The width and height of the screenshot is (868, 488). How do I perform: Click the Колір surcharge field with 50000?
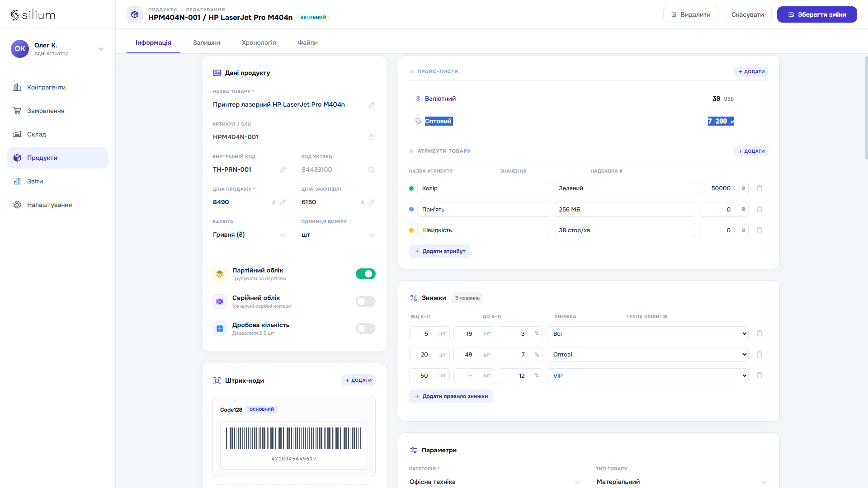(724, 188)
